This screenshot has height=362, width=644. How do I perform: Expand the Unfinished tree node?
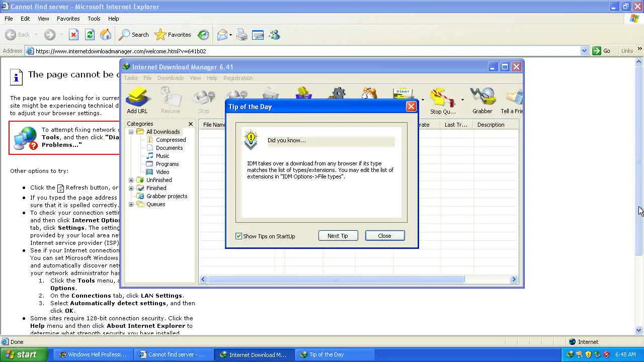click(x=131, y=180)
